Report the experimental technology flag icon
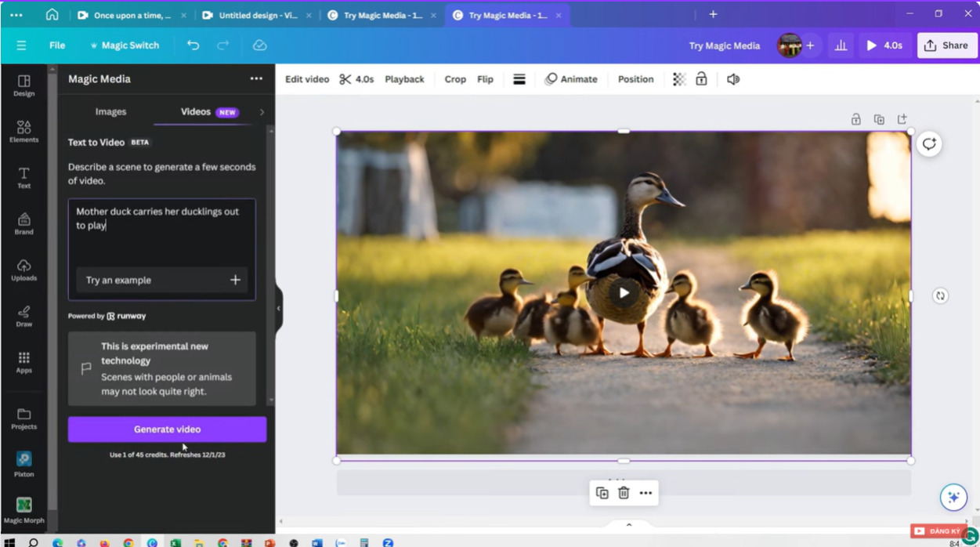This screenshot has height=547, width=980. pyautogui.click(x=86, y=368)
